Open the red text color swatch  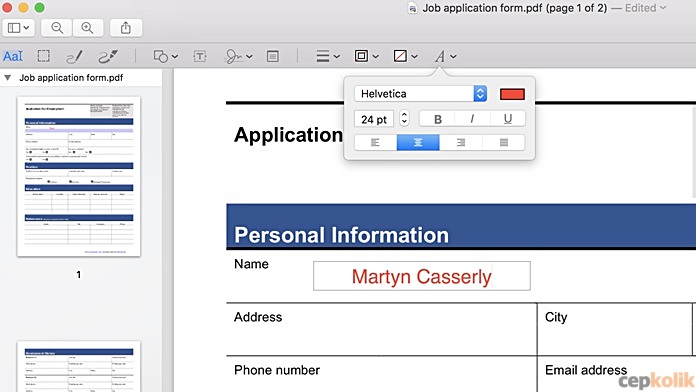(512, 94)
